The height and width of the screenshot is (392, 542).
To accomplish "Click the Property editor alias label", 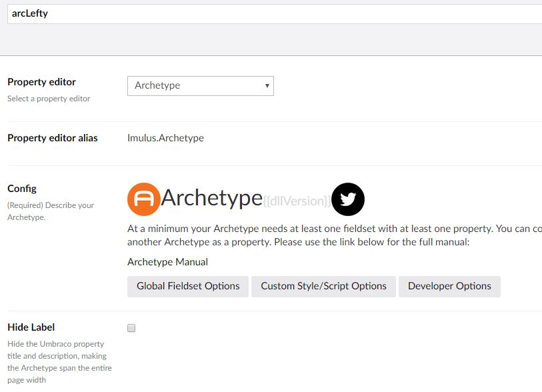I will click(x=52, y=138).
